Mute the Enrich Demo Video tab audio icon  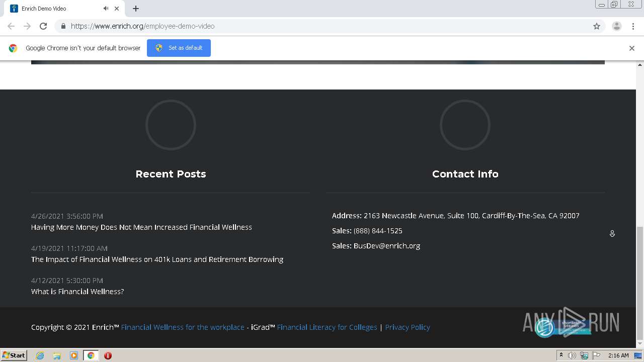[106, 9]
